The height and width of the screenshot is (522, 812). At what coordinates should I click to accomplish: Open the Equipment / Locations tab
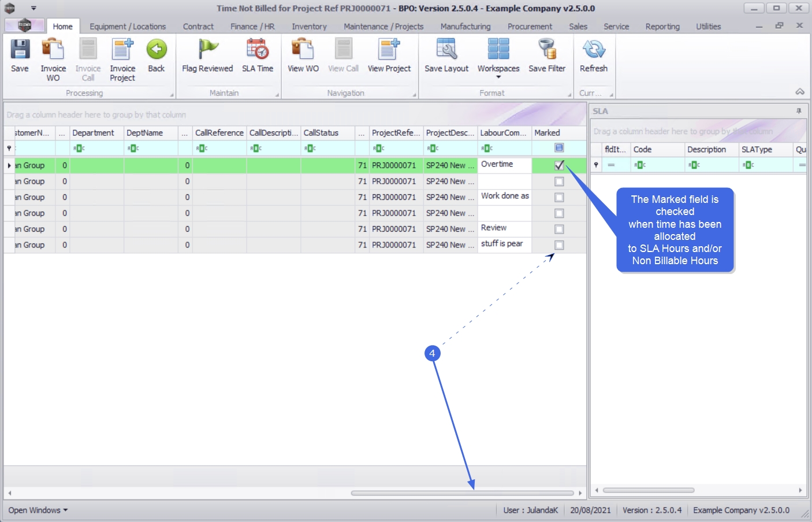point(128,27)
